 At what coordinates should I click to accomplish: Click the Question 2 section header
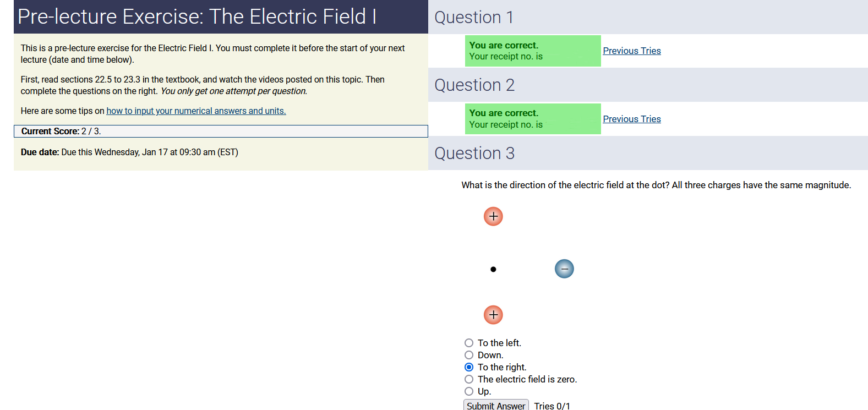[x=474, y=85]
